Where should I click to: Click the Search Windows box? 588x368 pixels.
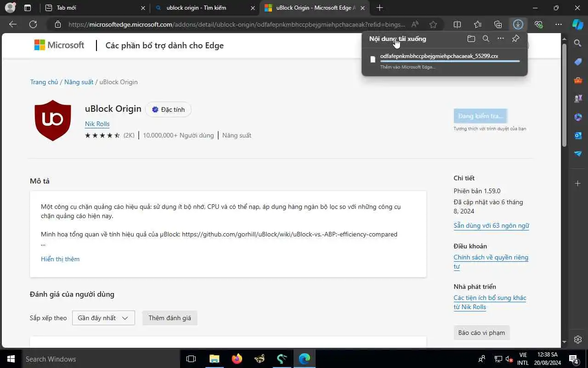tap(100, 359)
